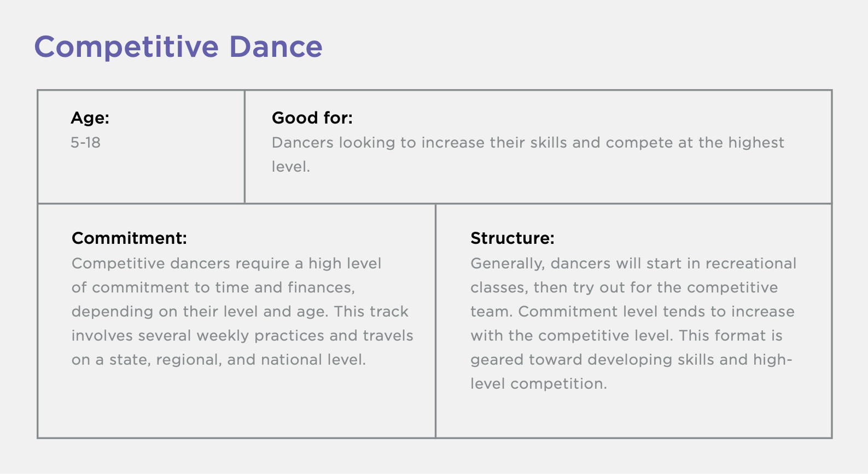Click the line 'team. Commitment level tends to increase'

[x=632, y=312]
